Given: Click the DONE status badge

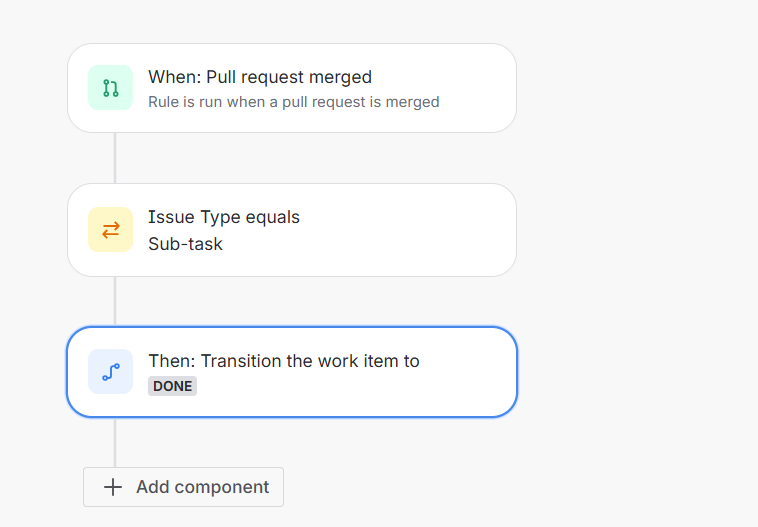Looking at the screenshot, I should (x=173, y=386).
